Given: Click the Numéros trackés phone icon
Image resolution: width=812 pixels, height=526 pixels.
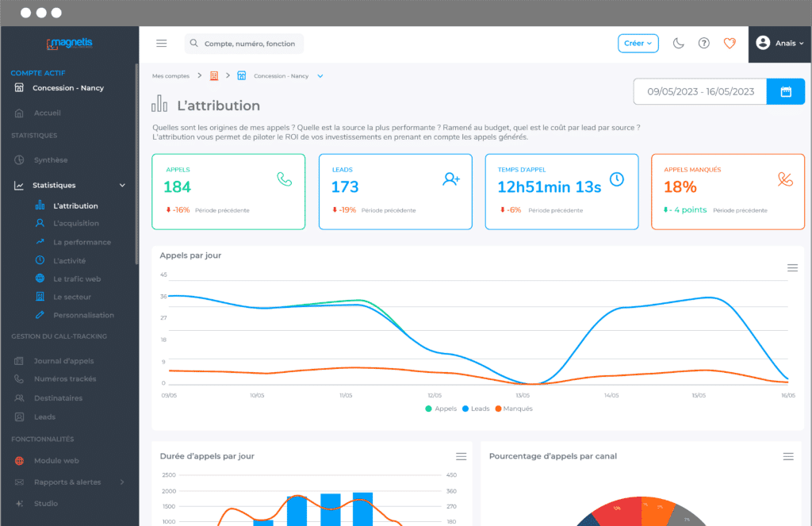Looking at the screenshot, I should point(19,378).
